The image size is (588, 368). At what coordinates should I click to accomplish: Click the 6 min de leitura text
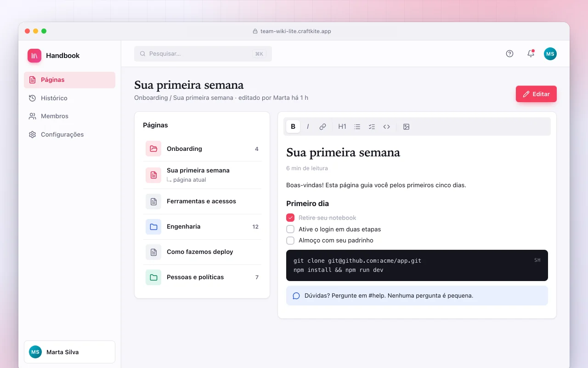307,168
